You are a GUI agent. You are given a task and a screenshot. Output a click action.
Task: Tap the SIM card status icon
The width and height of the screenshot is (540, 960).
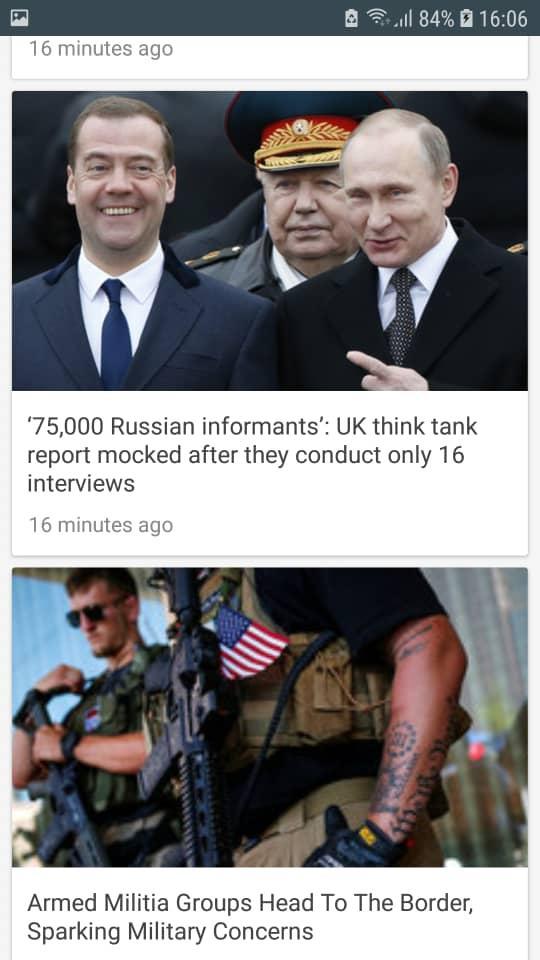(x=351, y=18)
